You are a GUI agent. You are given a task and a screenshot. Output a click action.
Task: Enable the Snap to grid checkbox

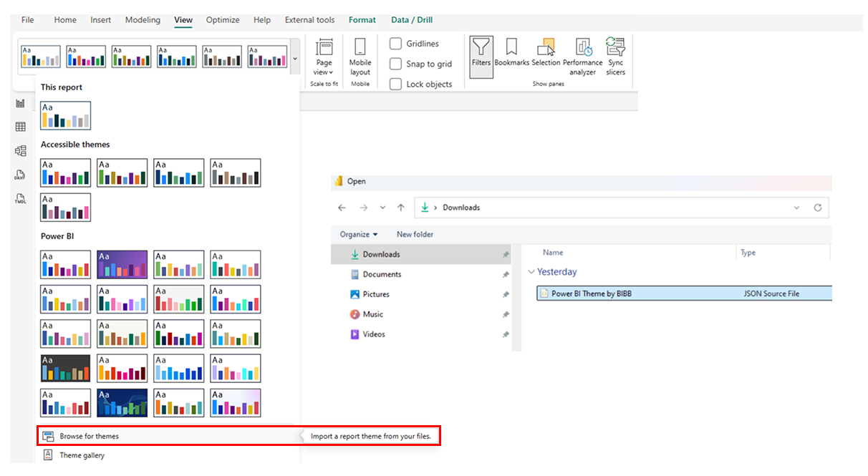(x=395, y=64)
